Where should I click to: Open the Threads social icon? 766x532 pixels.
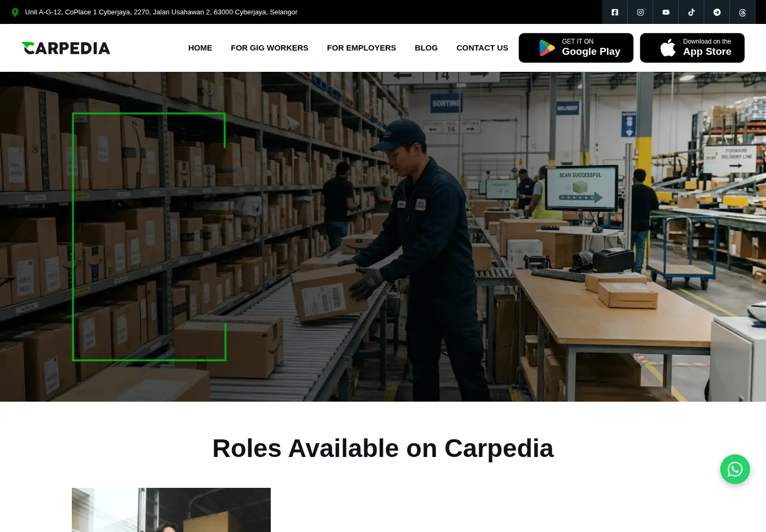pos(743,12)
